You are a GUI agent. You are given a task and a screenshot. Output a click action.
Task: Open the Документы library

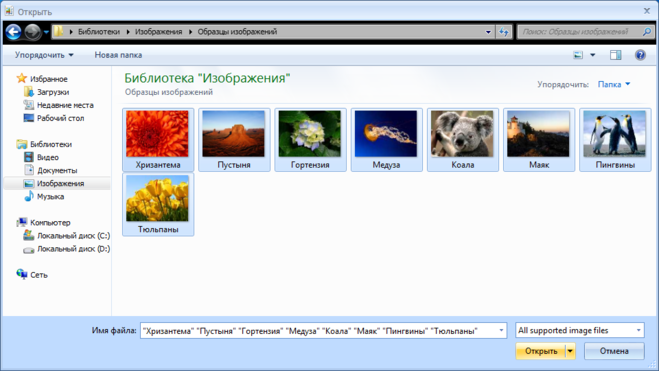pyautogui.click(x=57, y=170)
